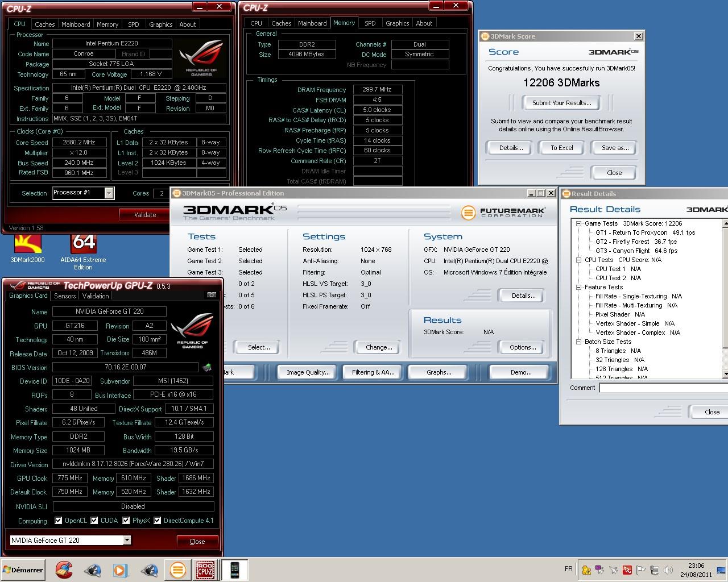Collapse the Batch Size Tests tree node

(578, 342)
